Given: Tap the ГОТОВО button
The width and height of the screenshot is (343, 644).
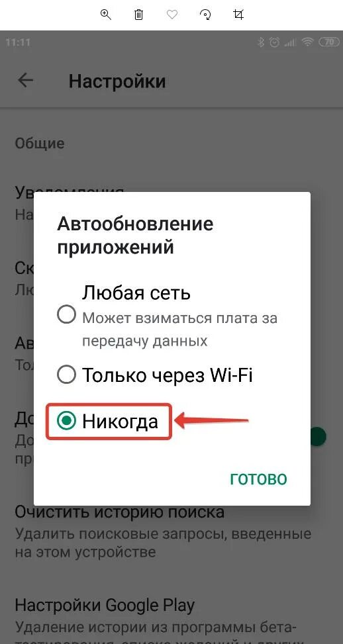Looking at the screenshot, I should coord(258,479).
